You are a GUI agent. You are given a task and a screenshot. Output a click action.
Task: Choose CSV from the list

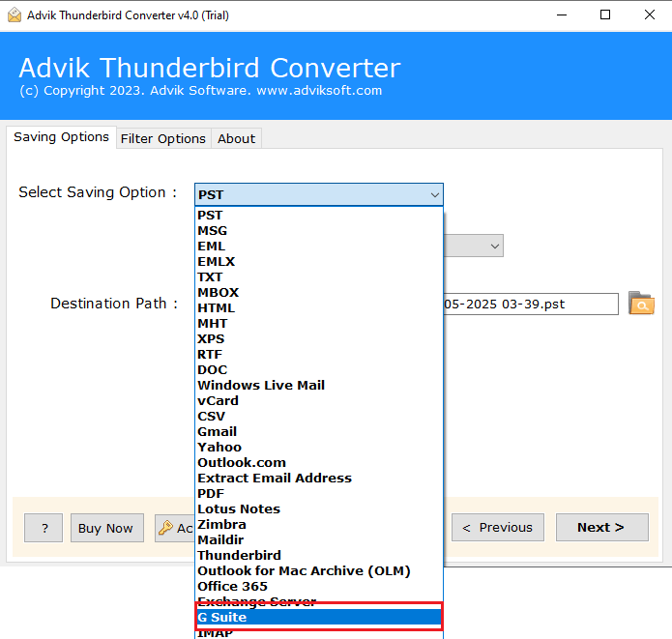[319, 416]
